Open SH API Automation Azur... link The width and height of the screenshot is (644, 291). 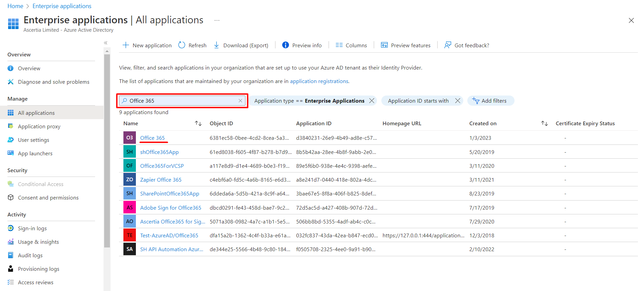click(172, 249)
